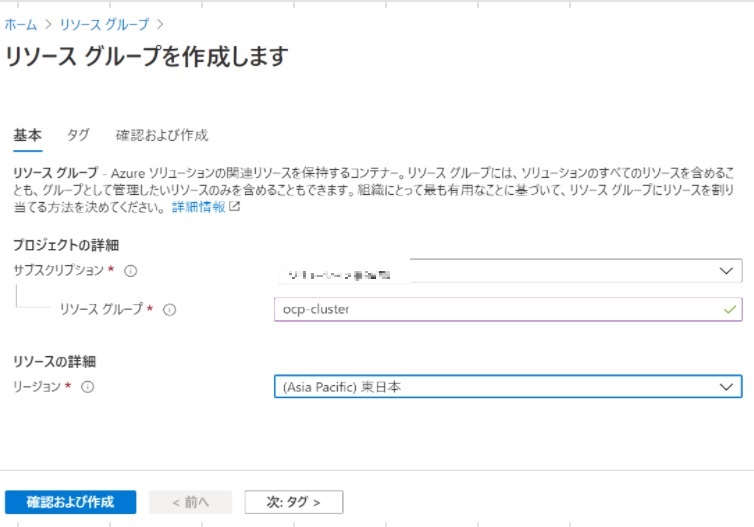Image resolution: width=754 pixels, height=527 pixels.
Task: Click the green validation checkmark icon
Action: click(x=727, y=310)
